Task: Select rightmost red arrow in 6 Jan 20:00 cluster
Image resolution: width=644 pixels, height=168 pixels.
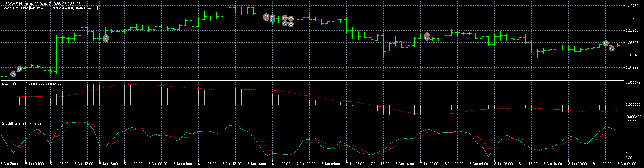Action: [x=291, y=19]
